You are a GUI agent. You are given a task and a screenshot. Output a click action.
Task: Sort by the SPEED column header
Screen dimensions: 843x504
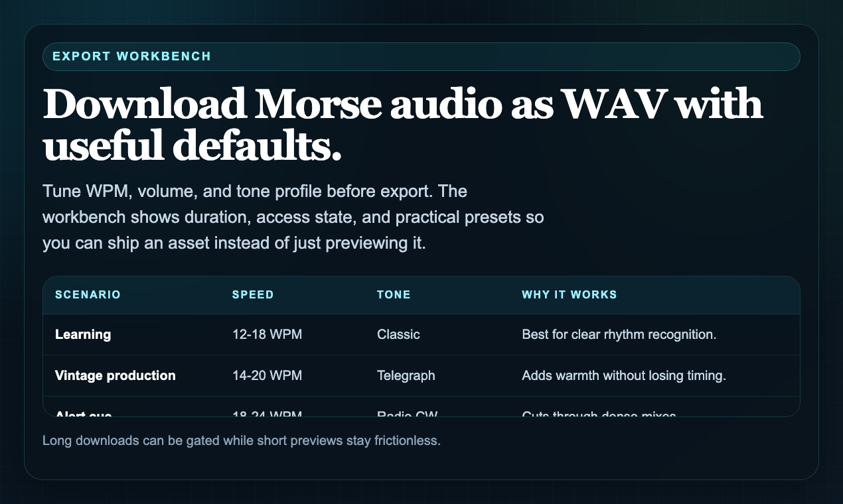(x=253, y=294)
